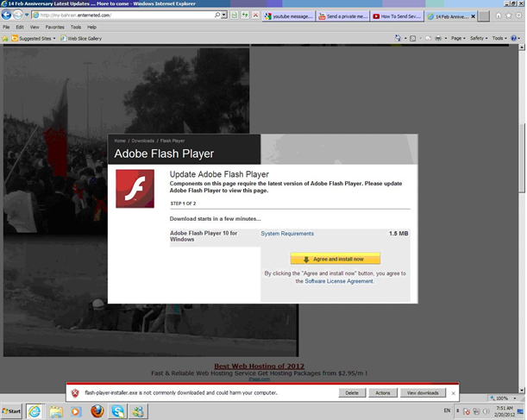
Task: Click the search magnifier in address bar
Action: point(217,16)
